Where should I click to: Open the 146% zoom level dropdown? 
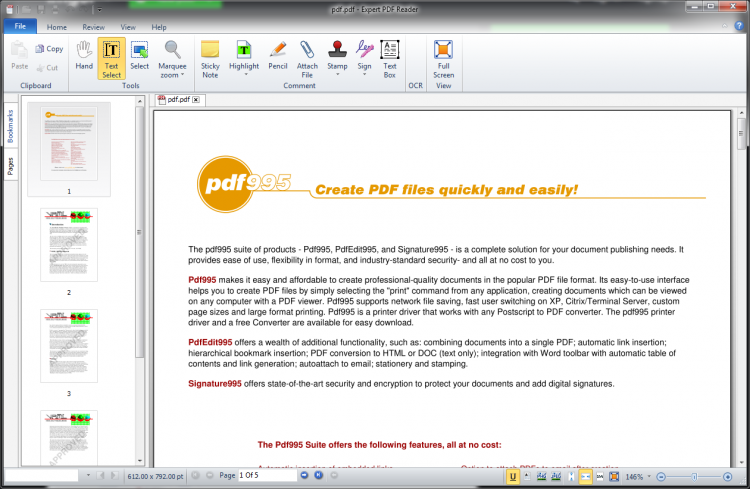(649, 477)
